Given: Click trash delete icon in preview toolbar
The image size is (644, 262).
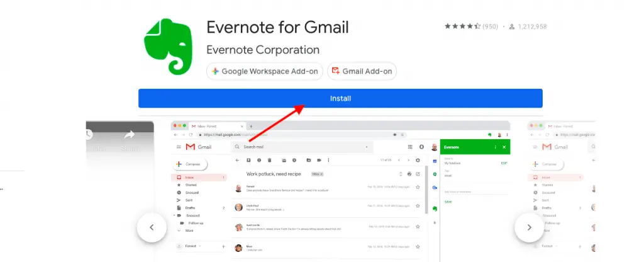Looking at the screenshot, I should tap(269, 161).
